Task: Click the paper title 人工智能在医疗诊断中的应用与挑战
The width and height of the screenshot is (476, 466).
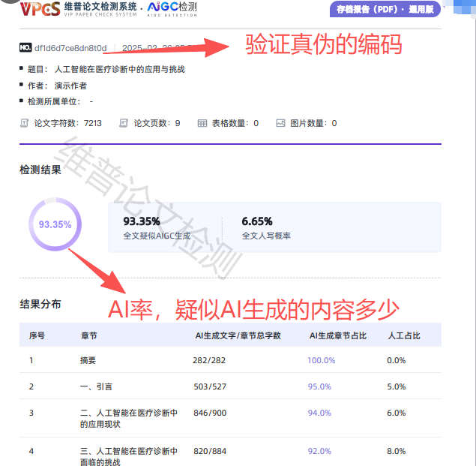Action: point(119,69)
